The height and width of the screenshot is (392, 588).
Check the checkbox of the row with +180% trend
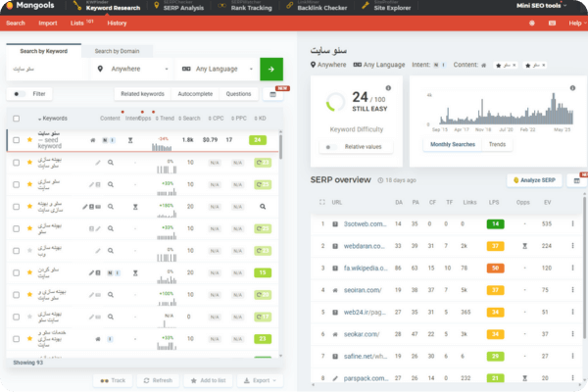click(x=16, y=207)
